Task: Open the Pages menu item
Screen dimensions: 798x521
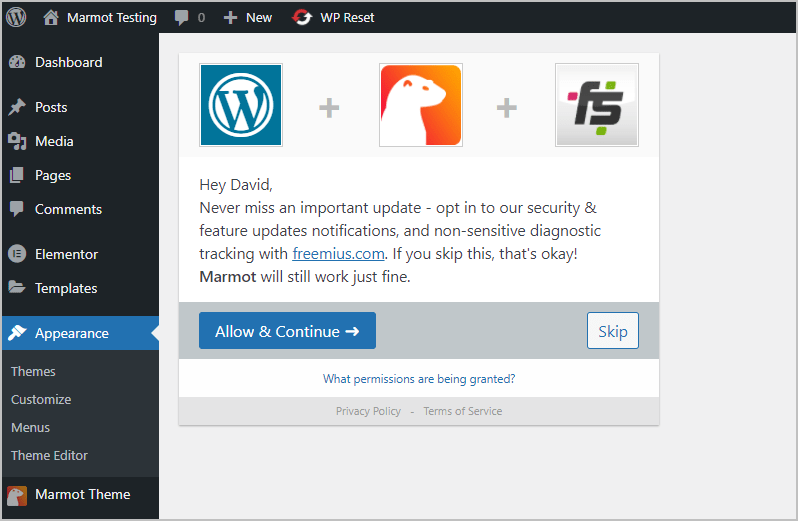Action: (x=53, y=175)
